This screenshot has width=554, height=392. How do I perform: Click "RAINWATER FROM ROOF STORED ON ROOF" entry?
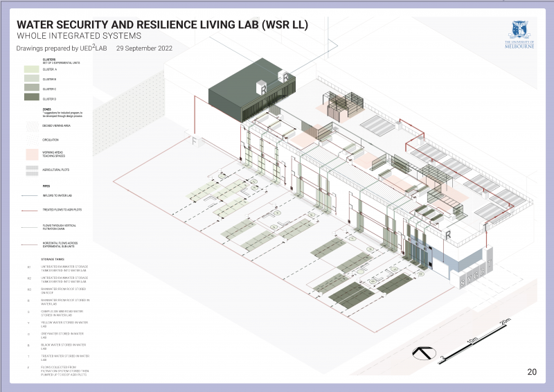point(63,291)
